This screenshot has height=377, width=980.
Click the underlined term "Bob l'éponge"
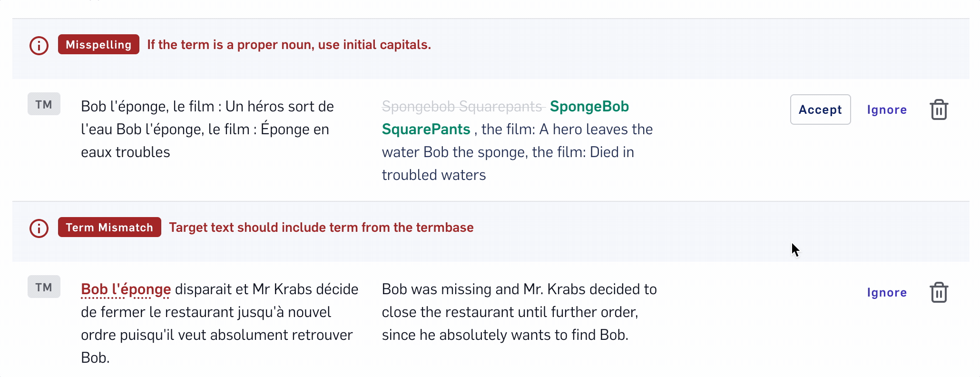click(x=126, y=289)
